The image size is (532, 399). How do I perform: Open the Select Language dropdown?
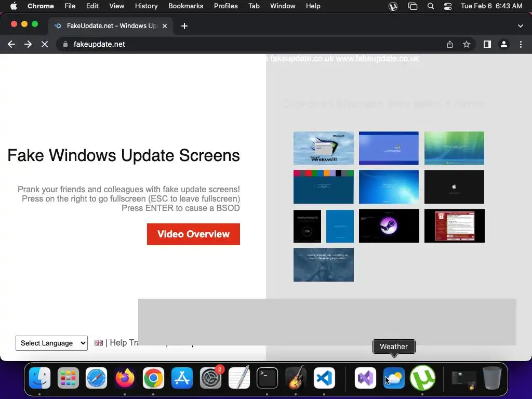51,343
